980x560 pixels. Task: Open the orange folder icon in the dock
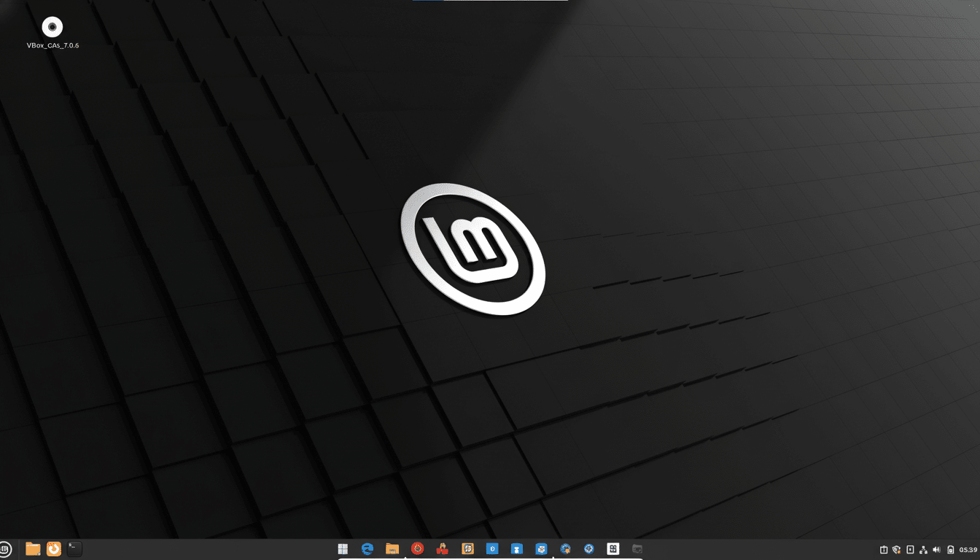pos(392,548)
